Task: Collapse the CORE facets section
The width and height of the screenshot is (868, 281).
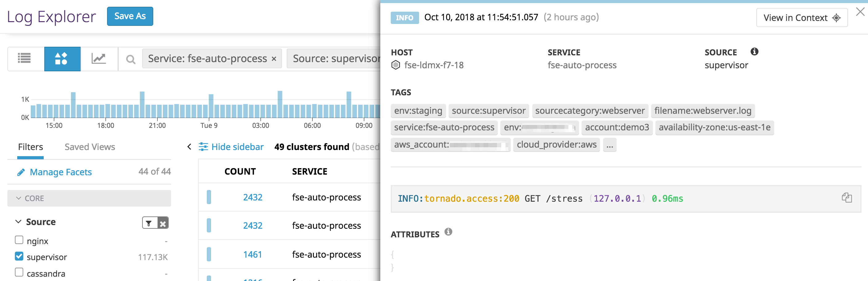Action: 18,198
